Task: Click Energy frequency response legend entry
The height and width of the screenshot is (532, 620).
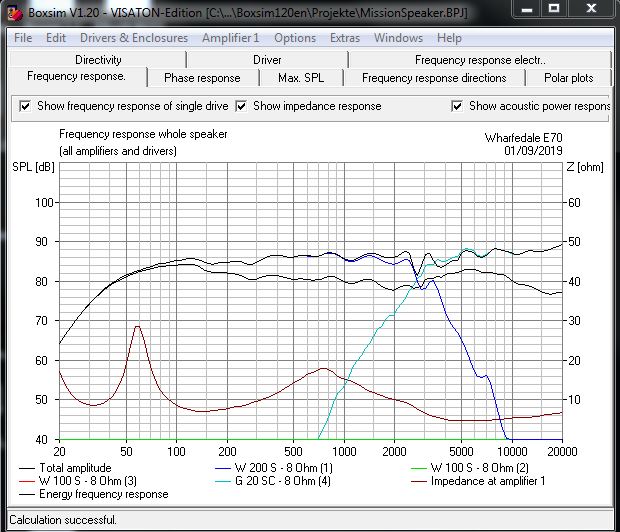Action: (x=94, y=494)
